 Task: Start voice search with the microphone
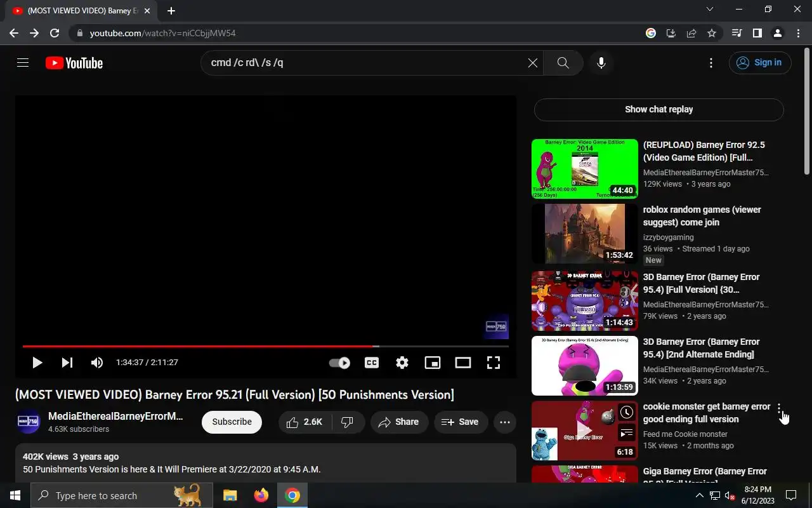[601, 63]
